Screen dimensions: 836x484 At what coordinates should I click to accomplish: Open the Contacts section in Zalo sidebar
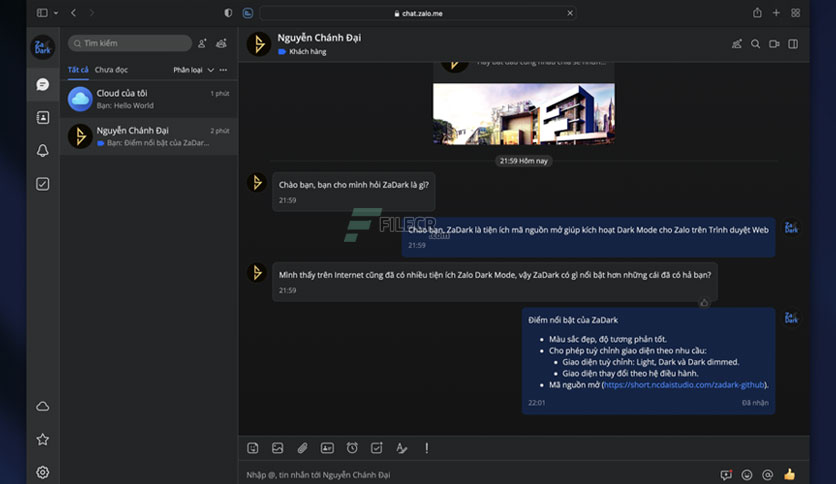pyautogui.click(x=43, y=117)
